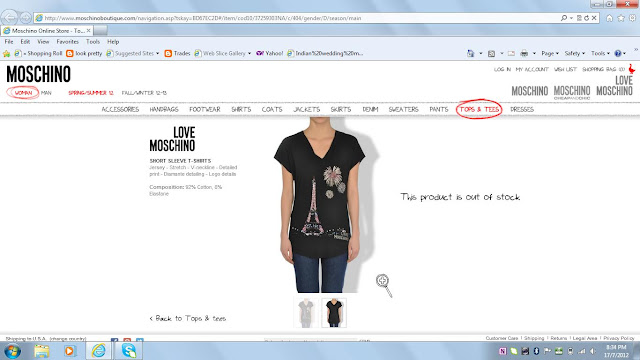Open DRESSES category
This screenshot has width=640, height=360.
(x=522, y=109)
